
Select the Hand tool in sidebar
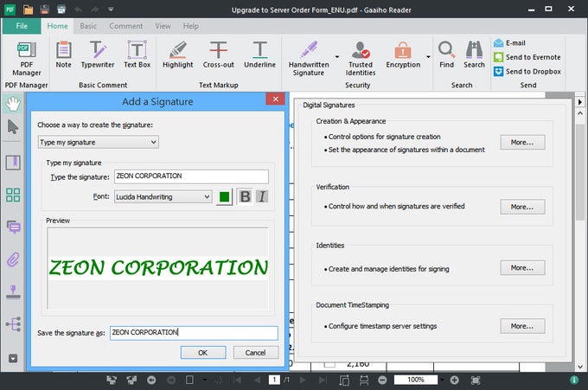[x=13, y=104]
